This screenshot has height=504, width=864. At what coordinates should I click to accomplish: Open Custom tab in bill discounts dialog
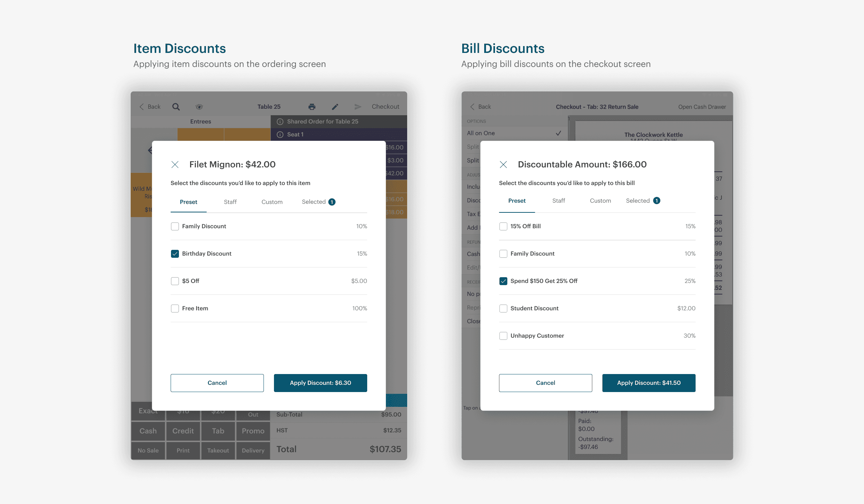(600, 201)
